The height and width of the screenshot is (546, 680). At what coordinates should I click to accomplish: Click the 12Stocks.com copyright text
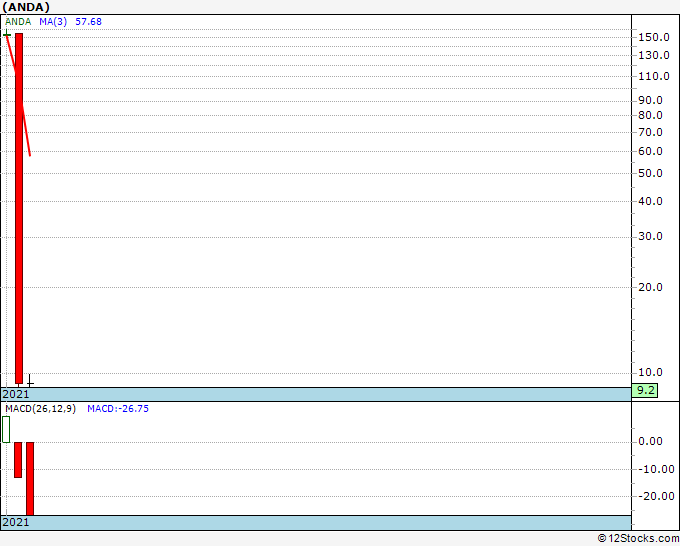click(x=638, y=538)
